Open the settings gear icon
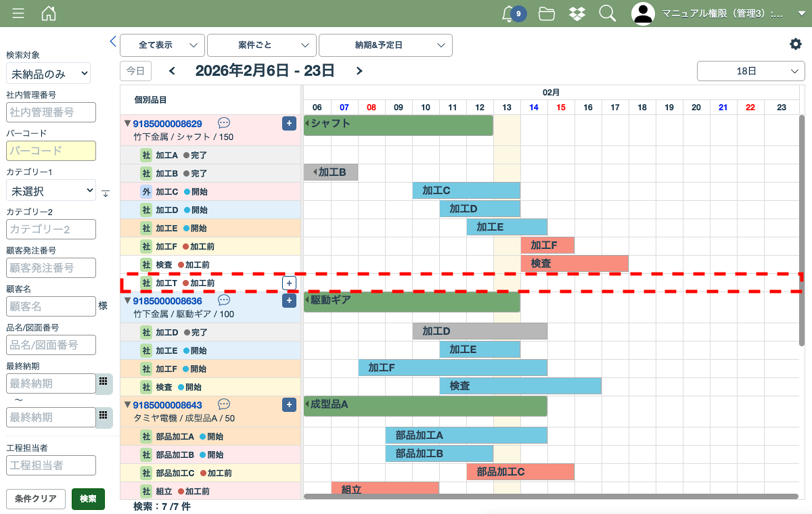This screenshot has width=812, height=514. [795, 44]
